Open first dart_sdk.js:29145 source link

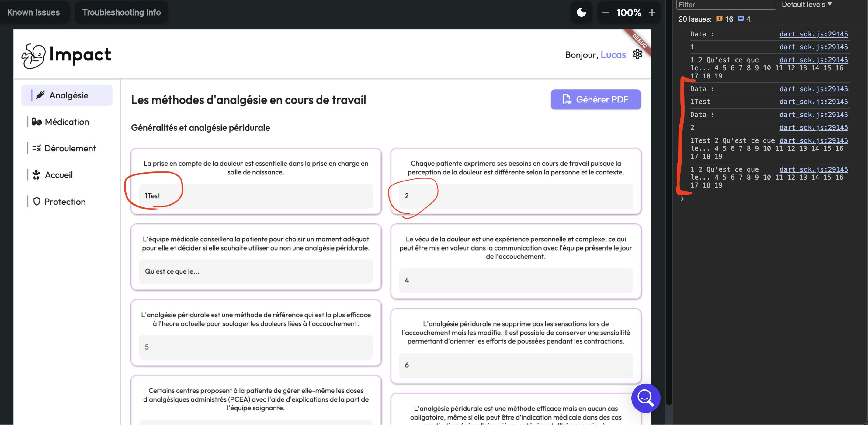[814, 34]
